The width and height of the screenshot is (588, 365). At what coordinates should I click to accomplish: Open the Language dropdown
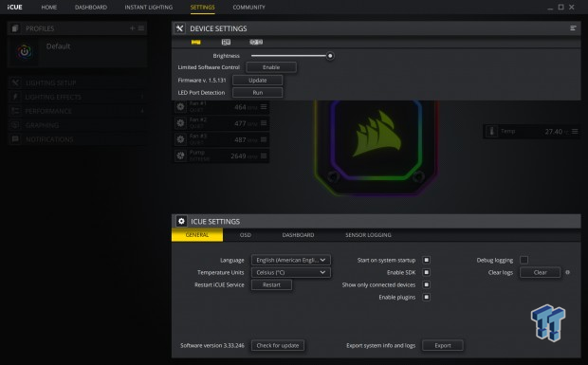click(x=291, y=260)
